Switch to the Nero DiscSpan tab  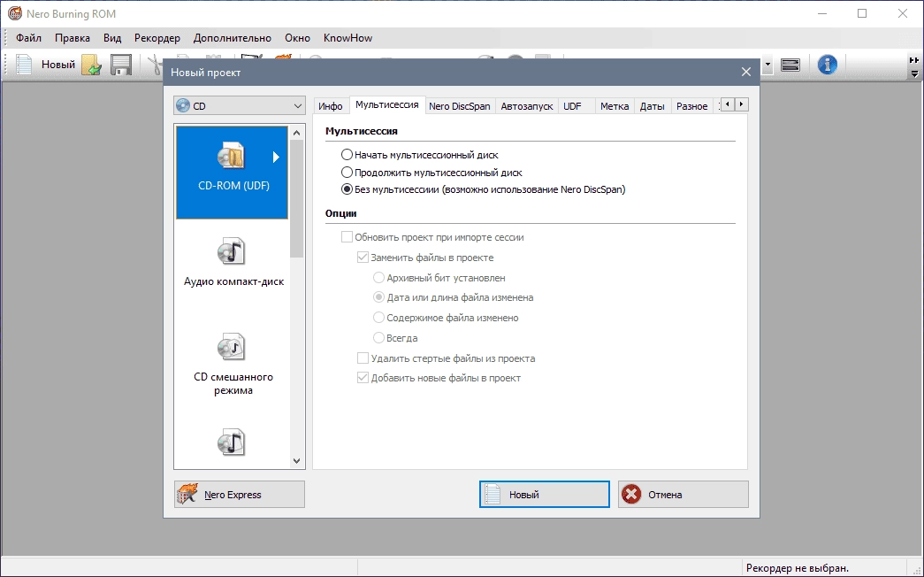(460, 106)
